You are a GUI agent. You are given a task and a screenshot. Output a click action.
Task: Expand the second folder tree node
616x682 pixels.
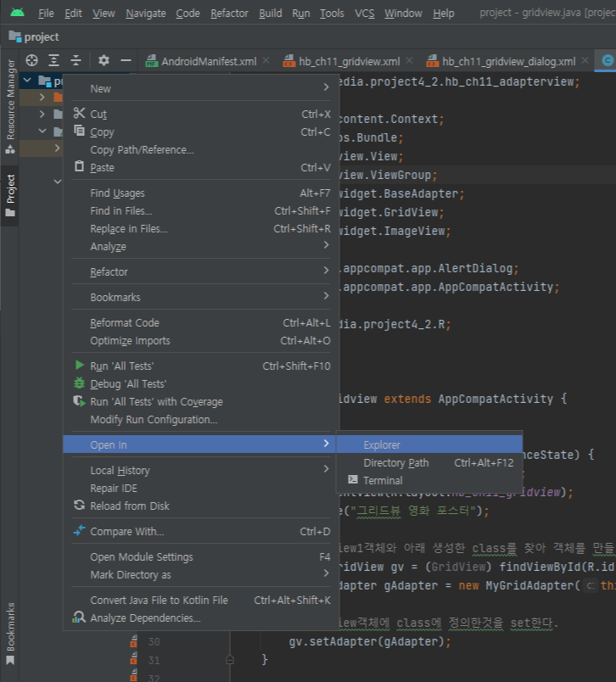(42, 114)
